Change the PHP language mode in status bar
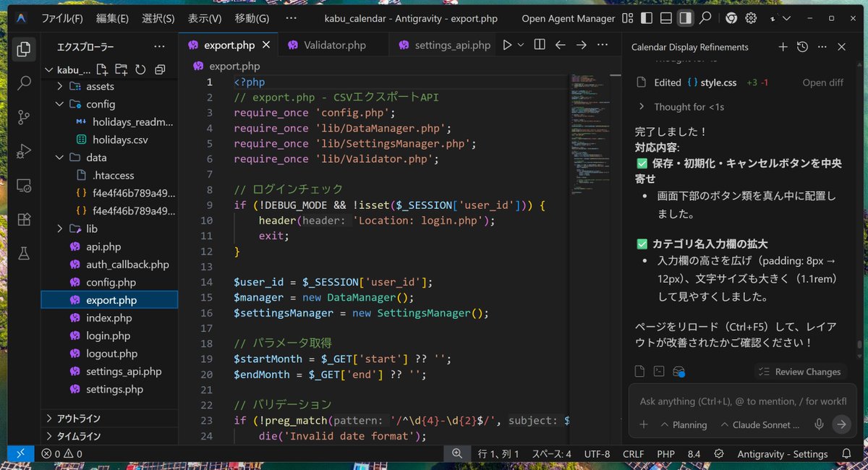This screenshot has height=470, width=868. point(665,454)
